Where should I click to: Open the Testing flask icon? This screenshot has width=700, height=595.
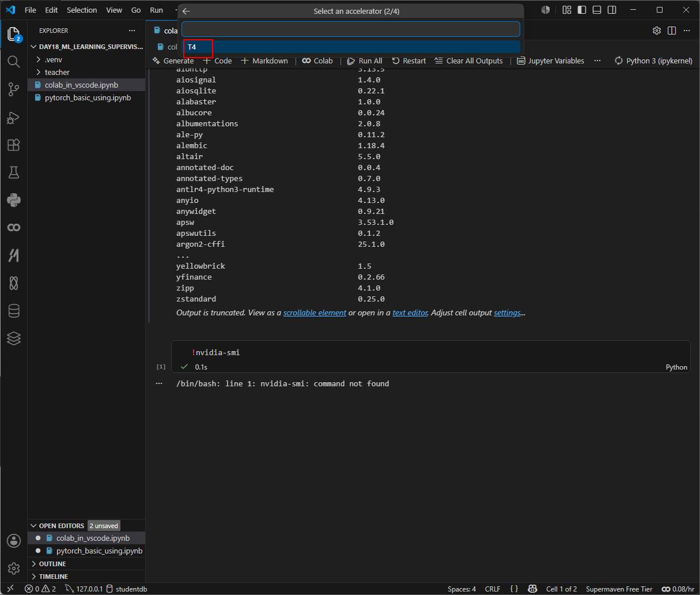click(x=14, y=172)
